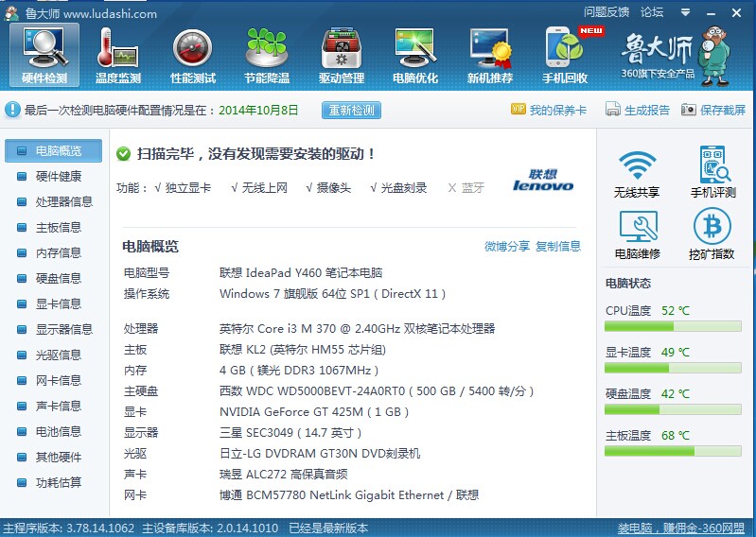Select 硬件健康 in the sidebar
The image size is (756, 537).
pos(54,176)
